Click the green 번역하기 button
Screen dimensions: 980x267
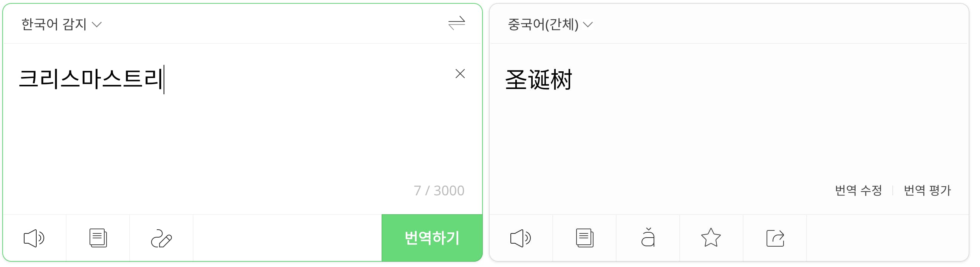point(432,238)
